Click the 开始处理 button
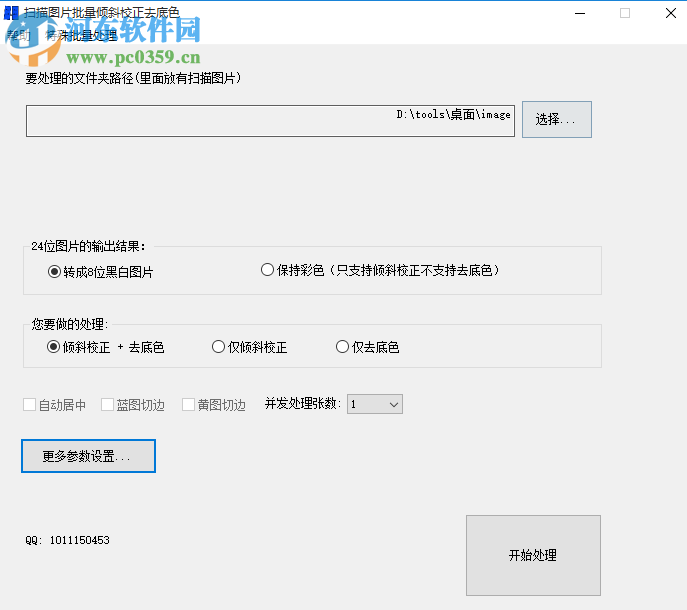 [x=533, y=555]
